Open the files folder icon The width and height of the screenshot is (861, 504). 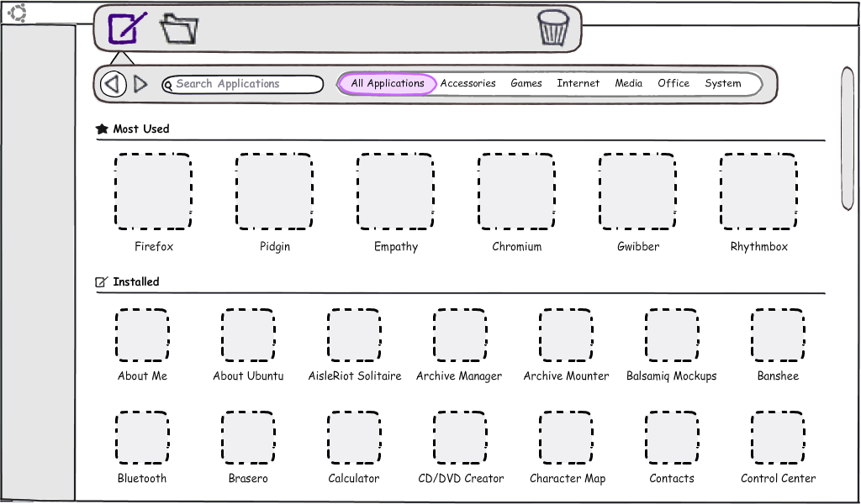pos(179,29)
